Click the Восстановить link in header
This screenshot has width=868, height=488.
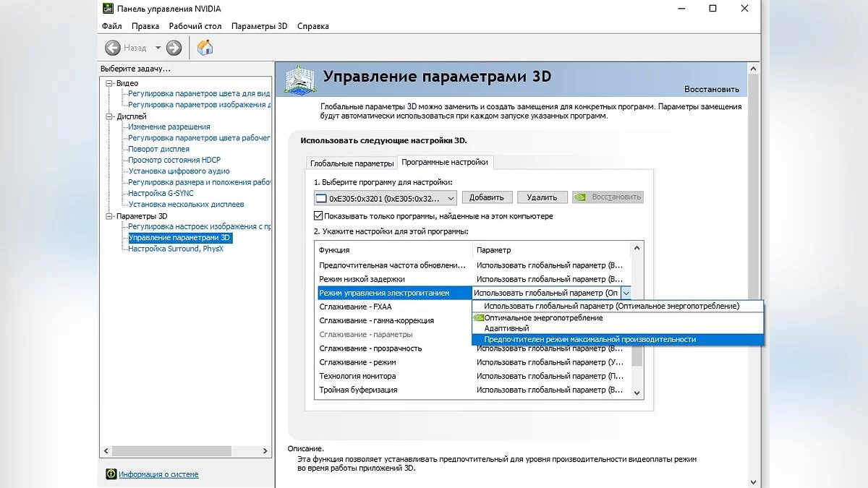712,90
